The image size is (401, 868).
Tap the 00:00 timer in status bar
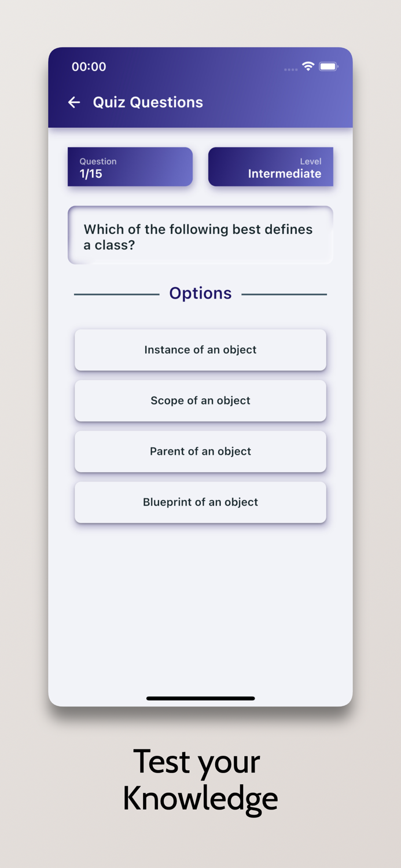click(x=89, y=67)
